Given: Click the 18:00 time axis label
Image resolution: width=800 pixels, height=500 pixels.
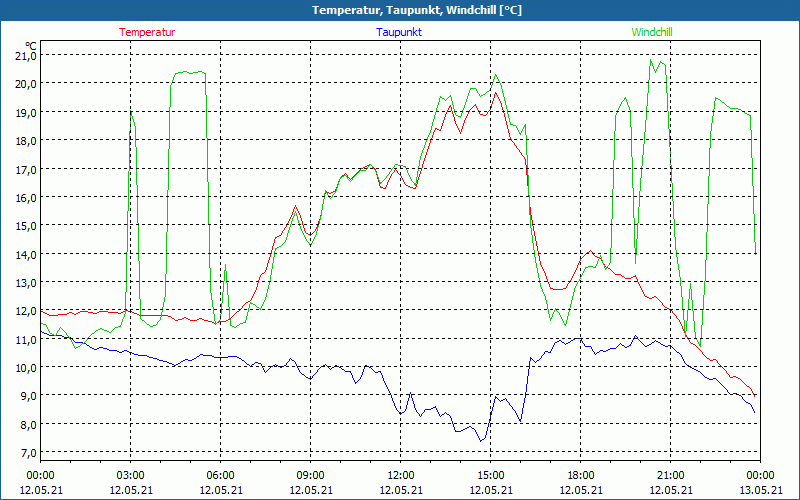Looking at the screenshot, I should (x=581, y=476).
